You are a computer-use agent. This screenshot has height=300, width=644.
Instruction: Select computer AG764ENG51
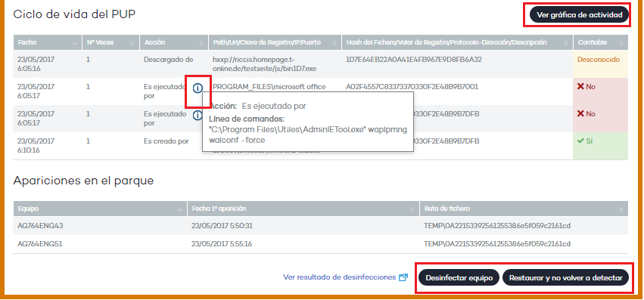click(40, 244)
